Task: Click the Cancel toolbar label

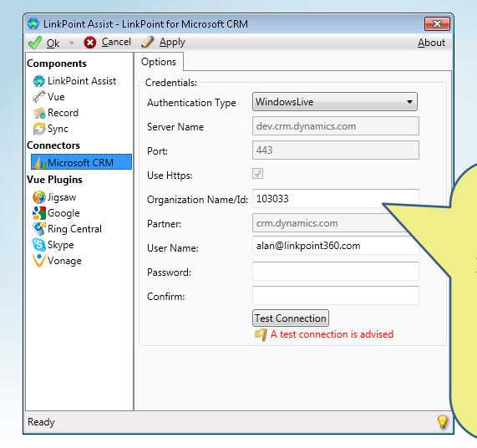Action: point(116,42)
